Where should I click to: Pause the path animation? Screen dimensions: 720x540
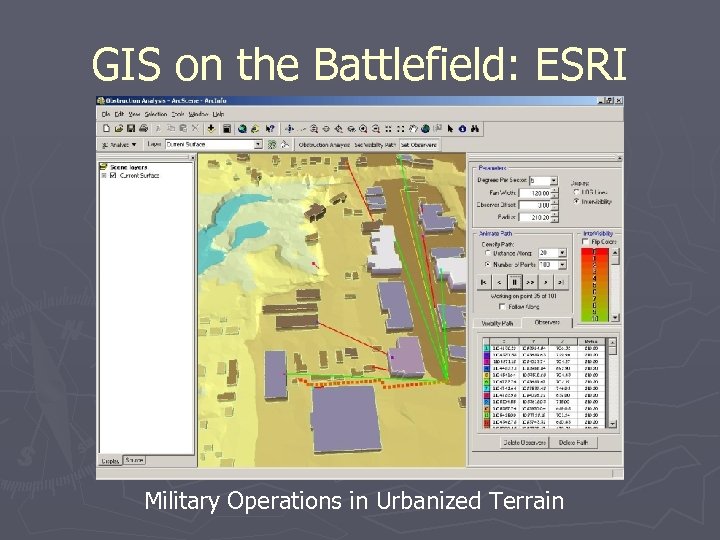(x=515, y=282)
